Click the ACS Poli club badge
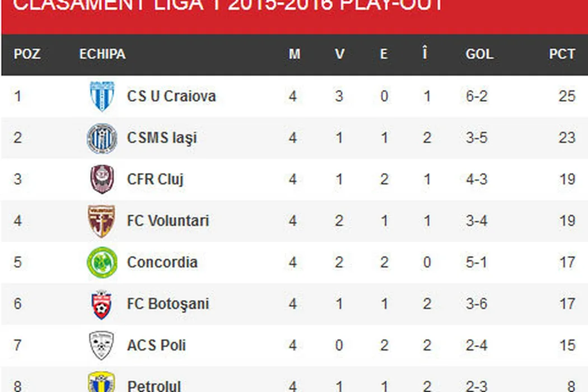The image size is (588, 392). coord(102,346)
